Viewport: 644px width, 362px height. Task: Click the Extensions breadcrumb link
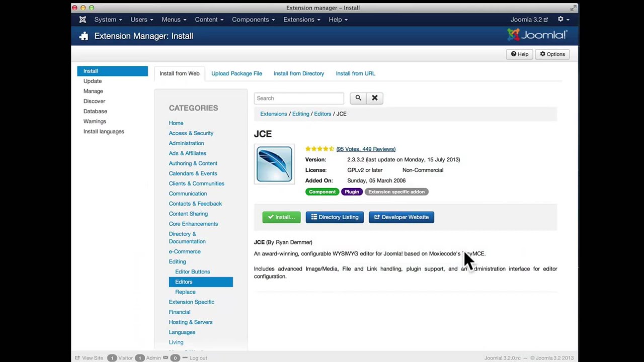(x=274, y=114)
